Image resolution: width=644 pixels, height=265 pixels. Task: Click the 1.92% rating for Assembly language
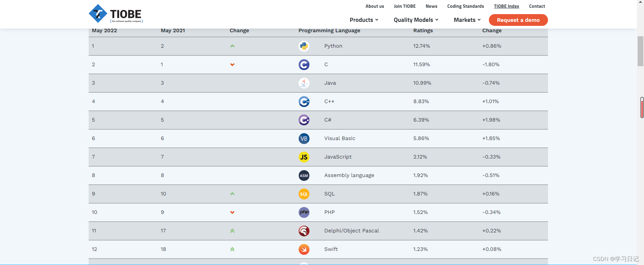click(x=420, y=175)
